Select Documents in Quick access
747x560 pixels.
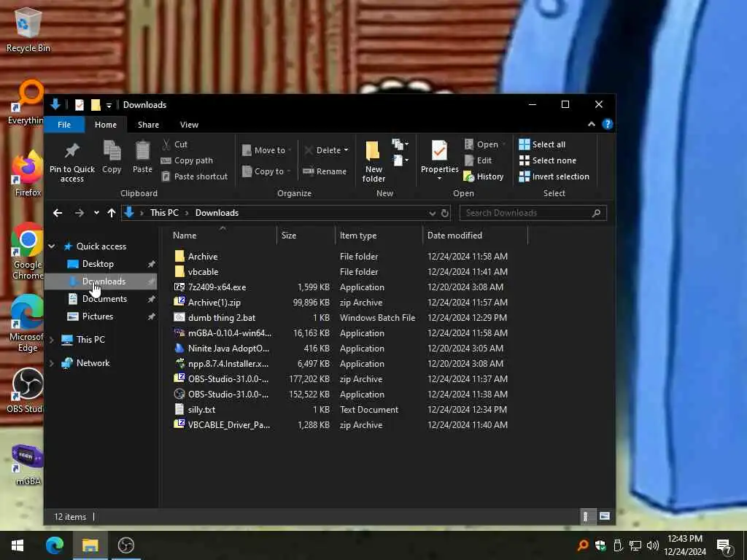pyautogui.click(x=104, y=299)
